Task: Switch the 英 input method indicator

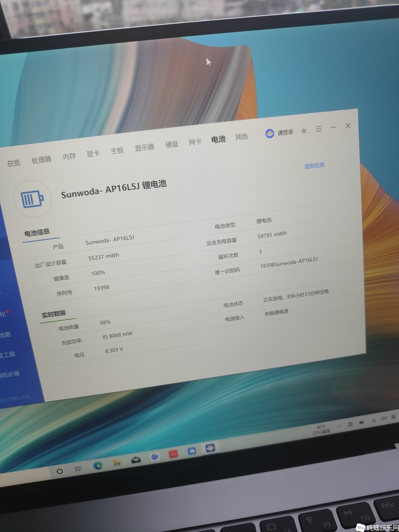Action: coord(393,417)
